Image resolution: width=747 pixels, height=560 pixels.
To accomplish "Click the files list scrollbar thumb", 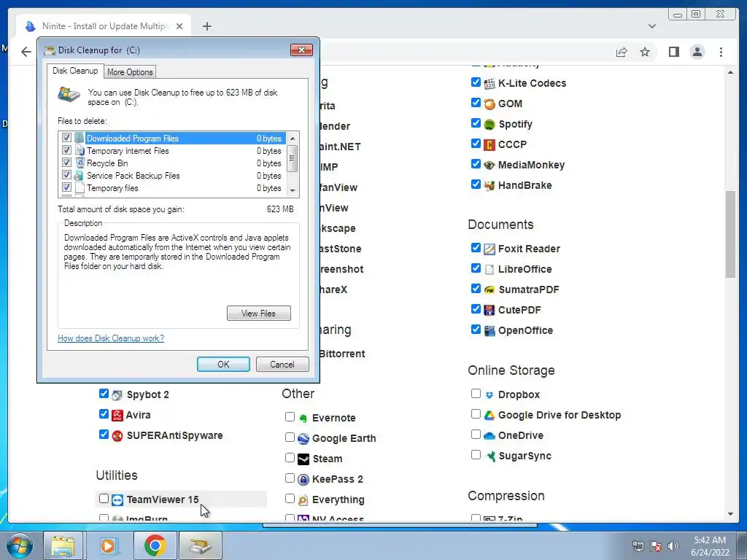I will [293, 158].
